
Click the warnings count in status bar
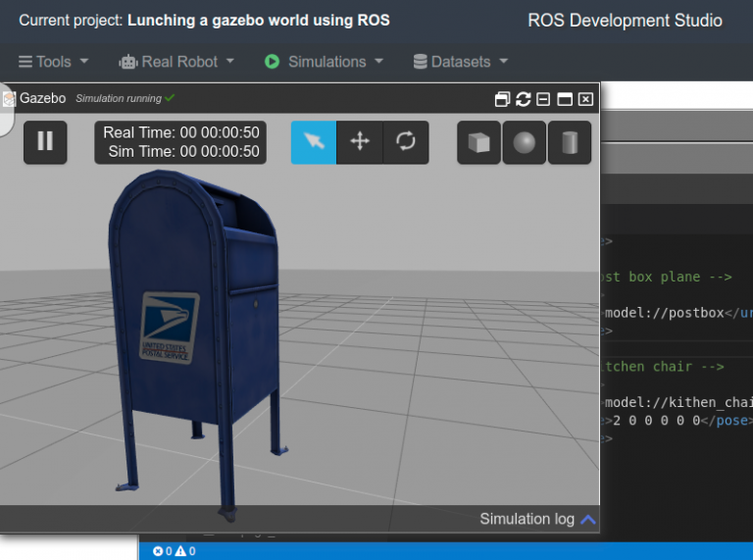click(x=185, y=551)
